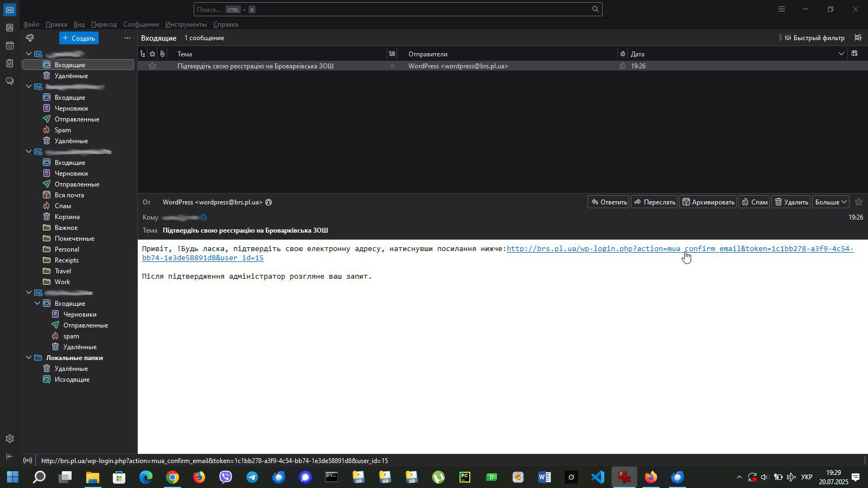
Task: Open the More actions dropdown
Action: pyautogui.click(x=830, y=202)
